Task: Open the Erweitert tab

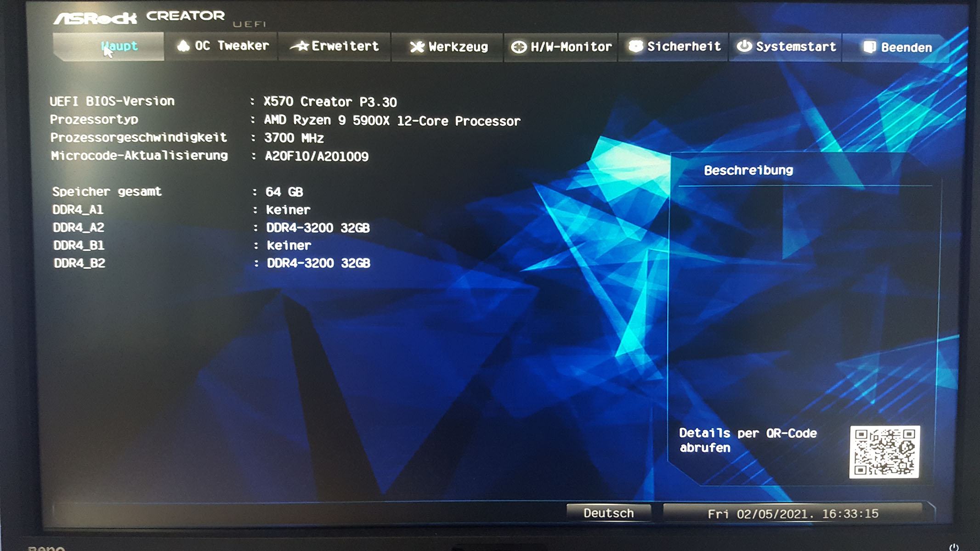Action: point(334,46)
